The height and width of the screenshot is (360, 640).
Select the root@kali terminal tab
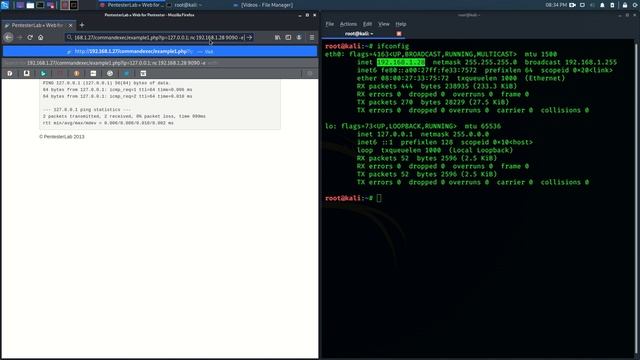359,33
